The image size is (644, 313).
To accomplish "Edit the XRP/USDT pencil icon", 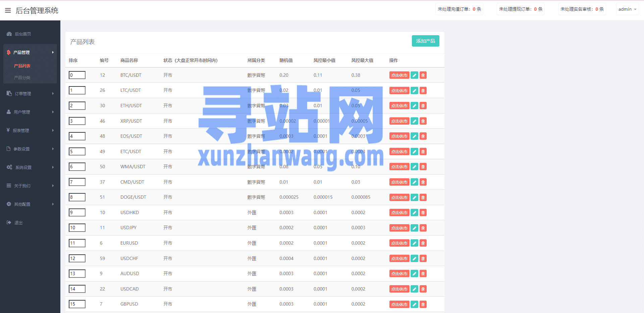I will [415, 121].
